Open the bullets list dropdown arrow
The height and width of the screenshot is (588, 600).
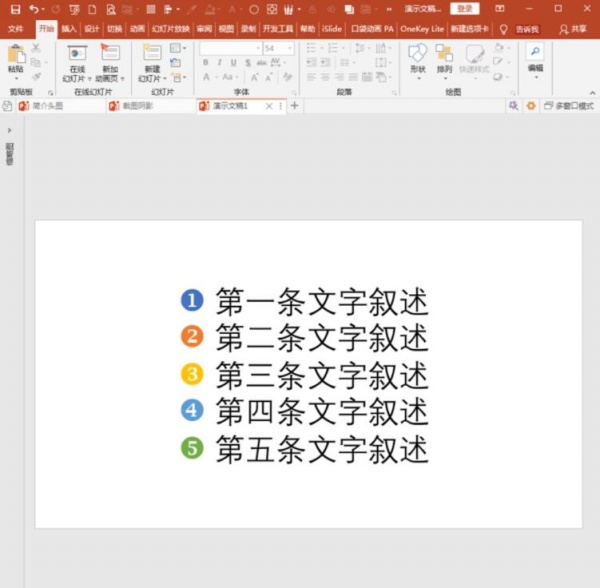(321, 48)
